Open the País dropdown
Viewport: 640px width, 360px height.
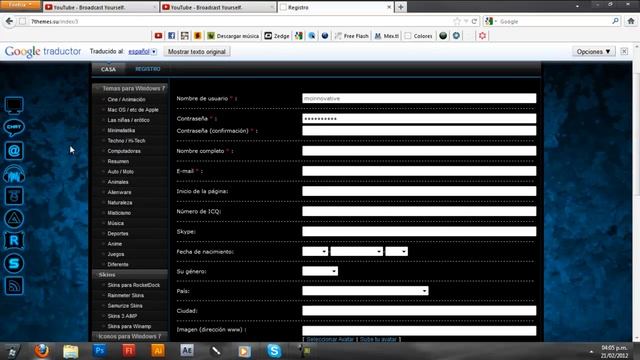365,291
